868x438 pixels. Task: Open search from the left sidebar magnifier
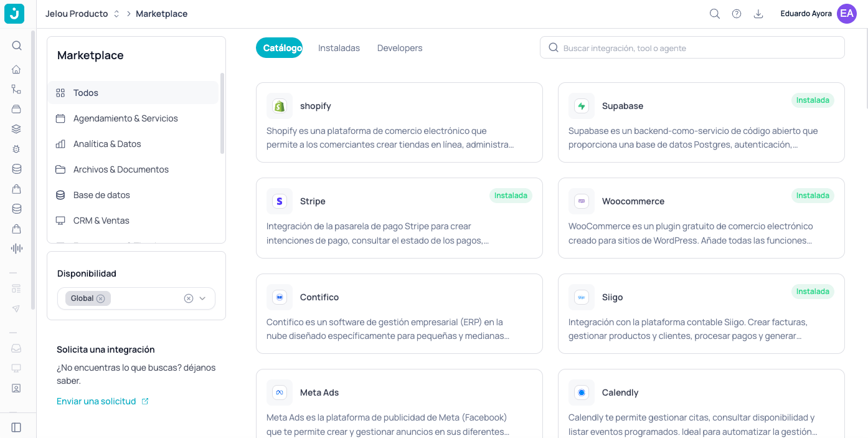pos(17,45)
